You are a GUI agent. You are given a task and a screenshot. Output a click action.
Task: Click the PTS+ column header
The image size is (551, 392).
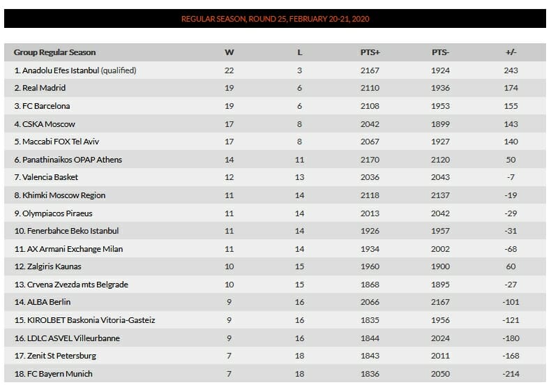click(x=370, y=52)
